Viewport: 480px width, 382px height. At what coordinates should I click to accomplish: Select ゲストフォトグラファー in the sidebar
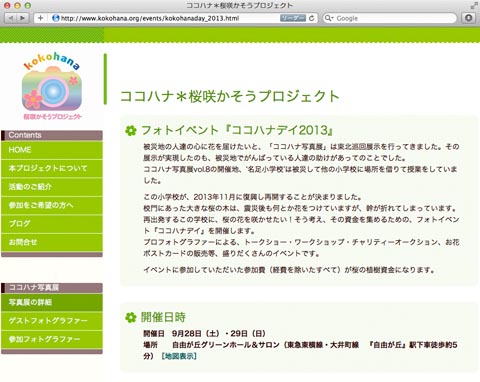pyautogui.click(x=52, y=321)
